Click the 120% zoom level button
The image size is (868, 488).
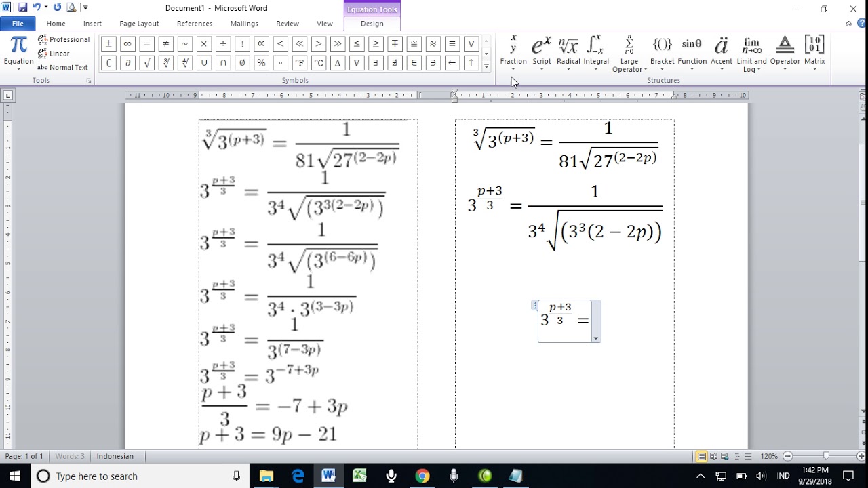[x=769, y=457]
